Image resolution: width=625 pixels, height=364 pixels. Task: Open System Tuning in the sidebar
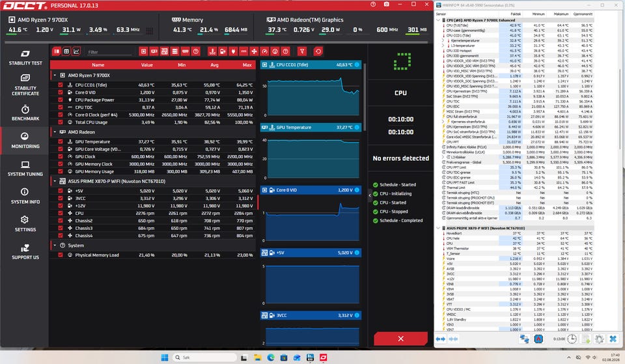click(25, 169)
